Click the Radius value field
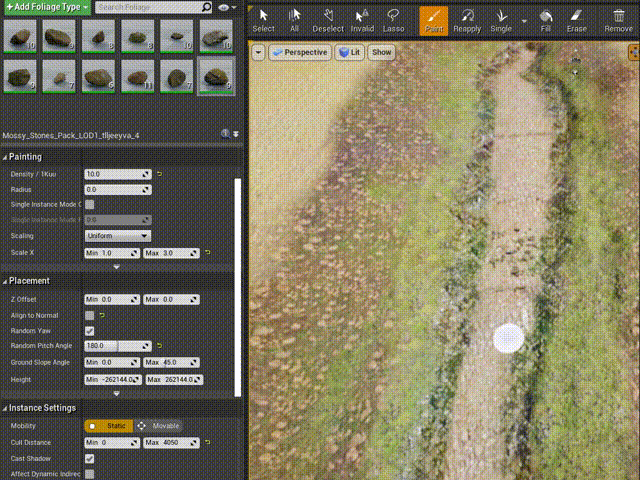Viewport: 640px width, 480px height. pos(118,190)
